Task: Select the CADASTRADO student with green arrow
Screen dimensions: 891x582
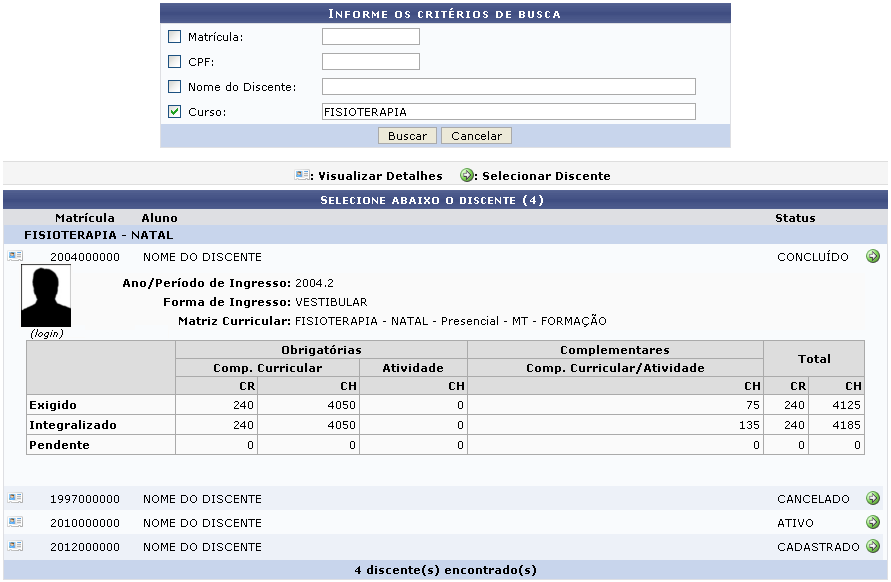Action: point(873,546)
